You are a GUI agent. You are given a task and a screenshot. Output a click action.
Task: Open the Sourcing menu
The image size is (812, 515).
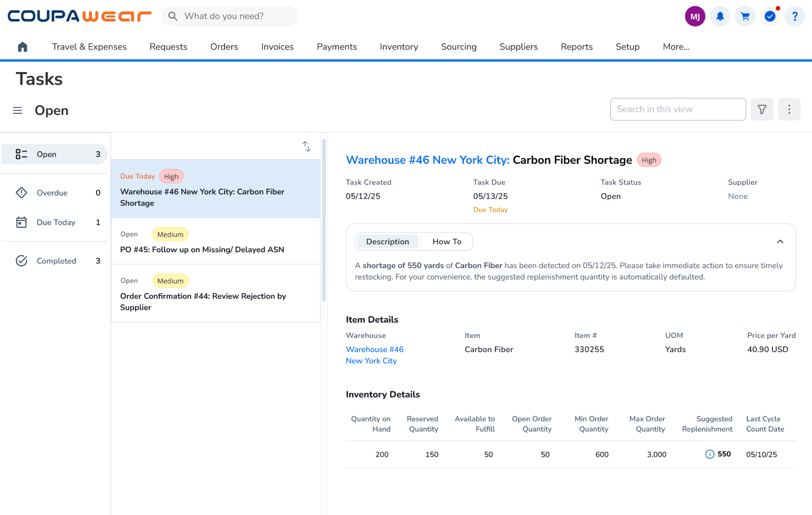point(459,47)
